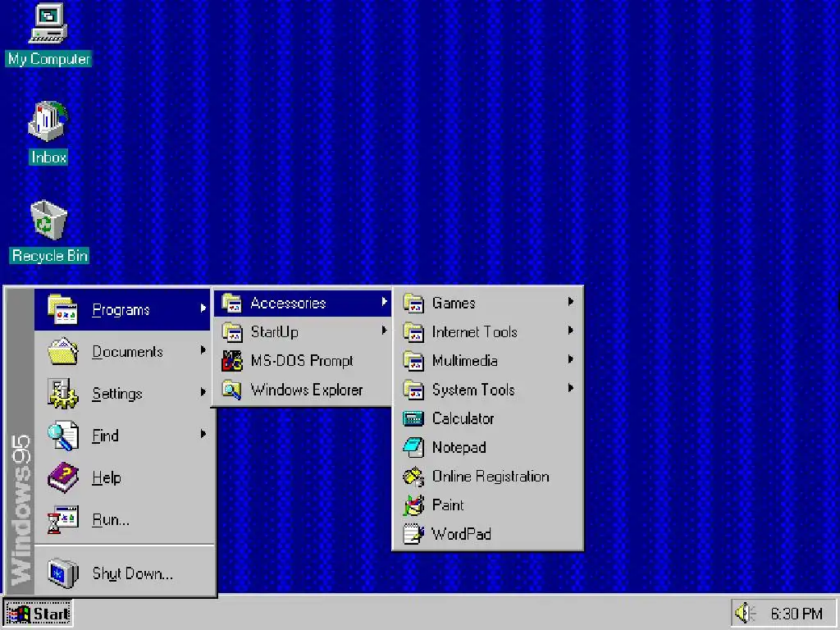The height and width of the screenshot is (630, 840).
Task: Select the StartUp menu entry
Action: click(303, 332)
